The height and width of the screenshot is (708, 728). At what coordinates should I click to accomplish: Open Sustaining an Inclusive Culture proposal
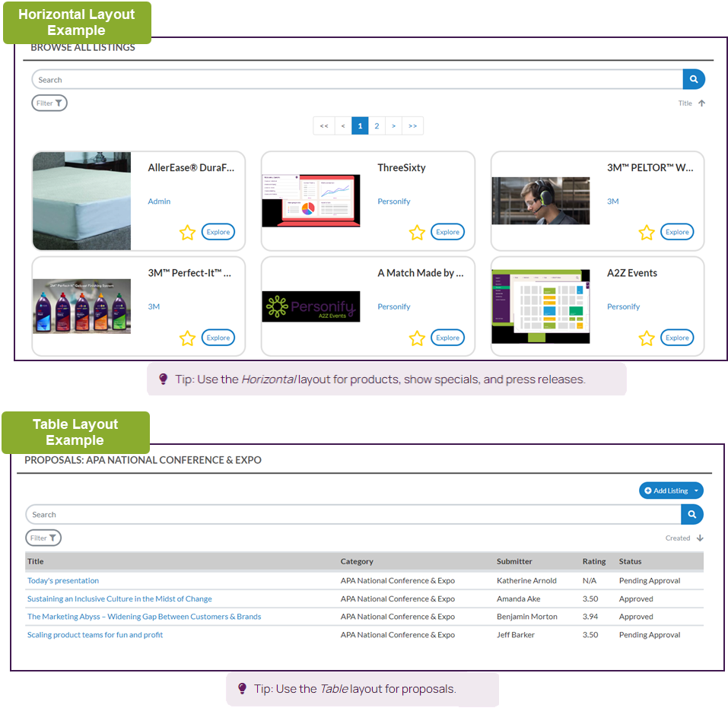tap(119, 599)
